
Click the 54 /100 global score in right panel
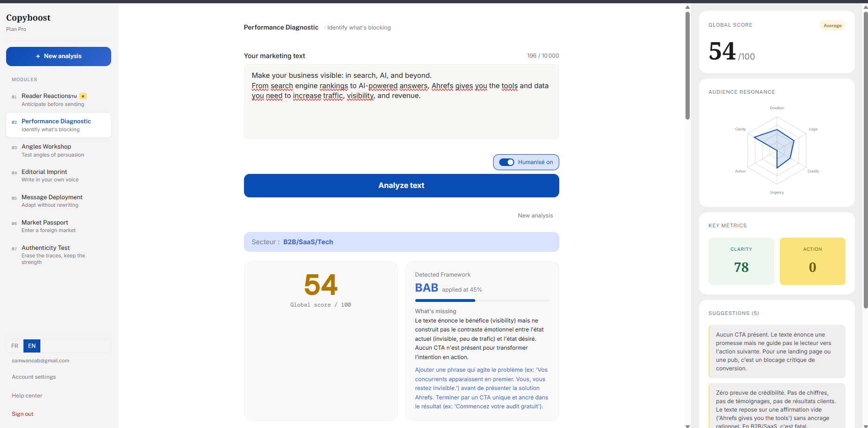tap(732, 52)
